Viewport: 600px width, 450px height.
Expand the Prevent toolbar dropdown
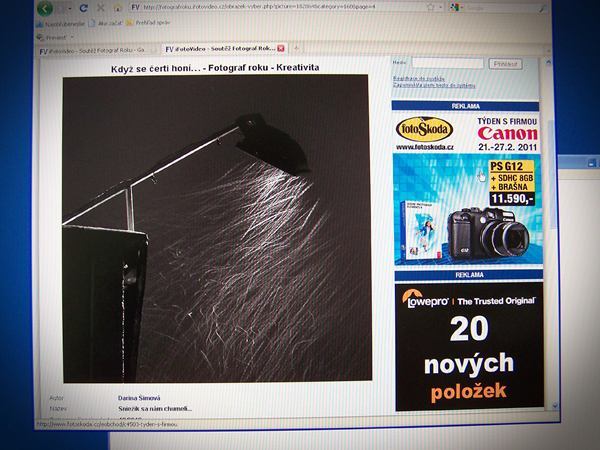pyautogui.click(x=72, y=37)
